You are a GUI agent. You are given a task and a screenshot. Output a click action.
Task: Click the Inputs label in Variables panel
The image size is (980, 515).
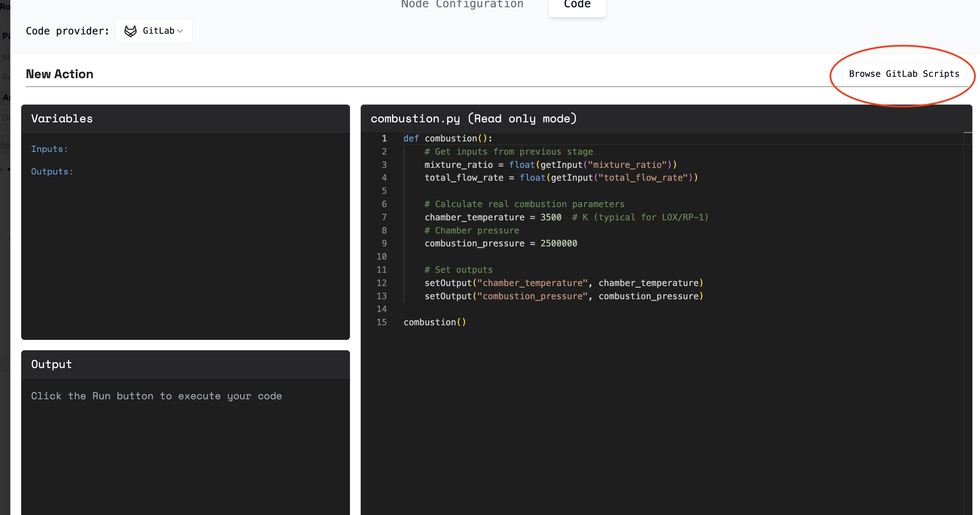(x=49, y=149)
